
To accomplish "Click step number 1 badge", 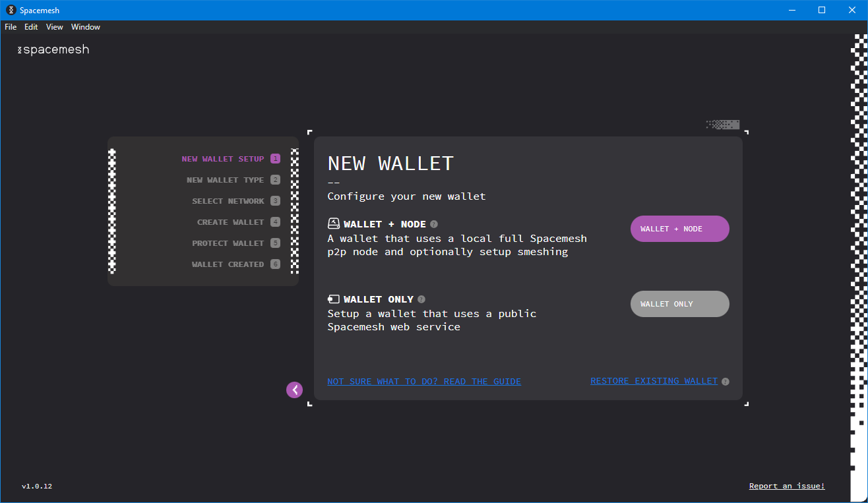I will (275, 159).
